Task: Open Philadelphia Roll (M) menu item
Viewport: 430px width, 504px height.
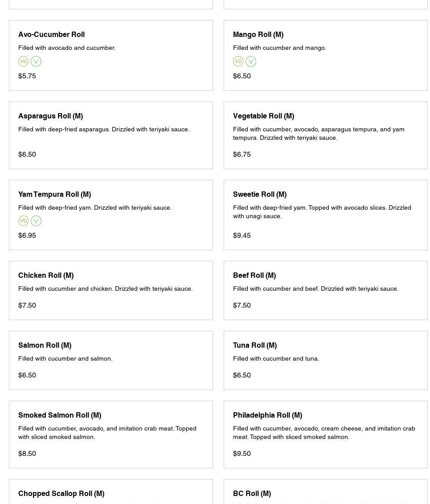Action: pyautogui.click(x=267, y=415)
